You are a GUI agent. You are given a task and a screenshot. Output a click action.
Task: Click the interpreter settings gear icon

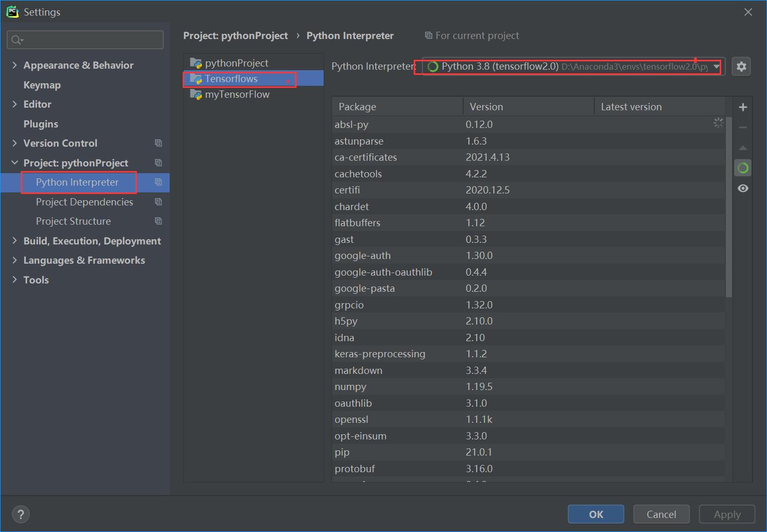(741, 67)
